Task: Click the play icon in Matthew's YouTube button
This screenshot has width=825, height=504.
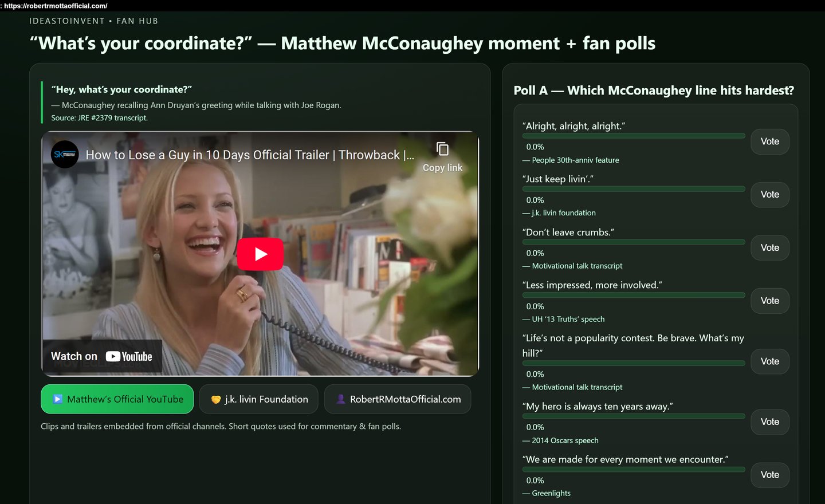Action: click(58, 399)
